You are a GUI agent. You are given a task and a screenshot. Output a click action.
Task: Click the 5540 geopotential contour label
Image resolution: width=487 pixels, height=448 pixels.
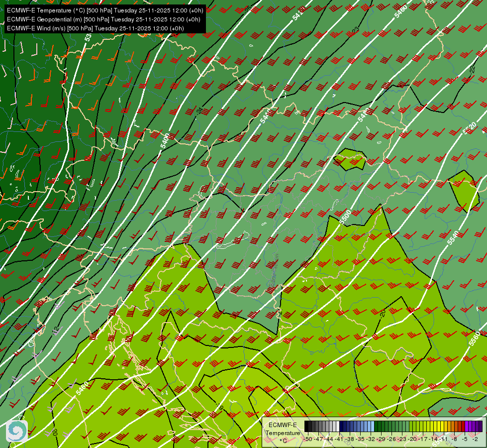pyautogui.click(x=453, y=237)
